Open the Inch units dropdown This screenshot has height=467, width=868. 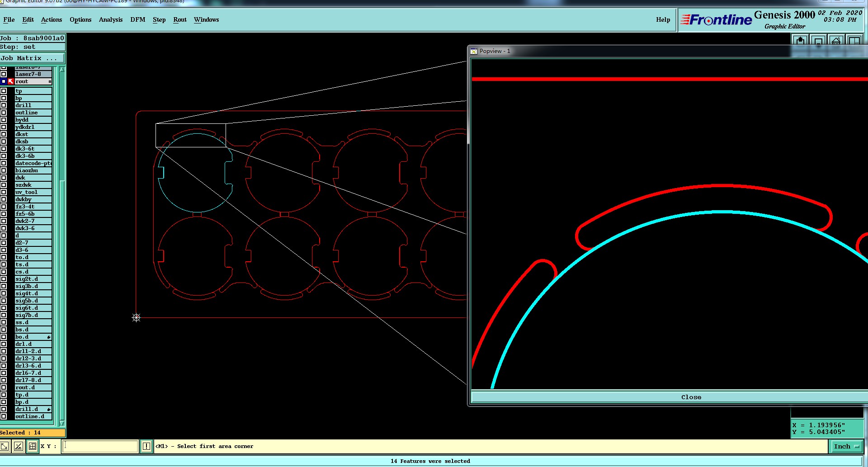pos(846,447)
